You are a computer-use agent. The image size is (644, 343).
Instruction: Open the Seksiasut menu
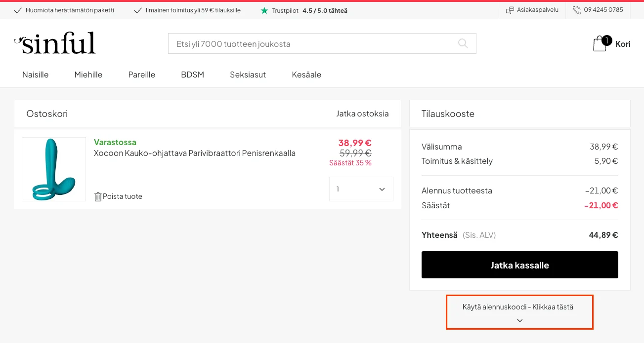pyautogui.click(x=248, y=75)
